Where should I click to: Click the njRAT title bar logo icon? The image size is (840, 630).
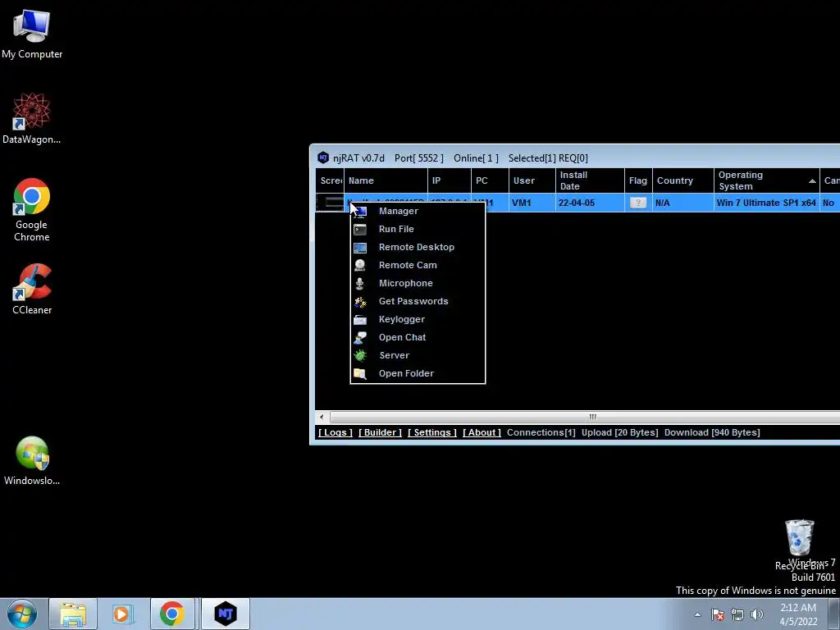(x=323, y=157)
